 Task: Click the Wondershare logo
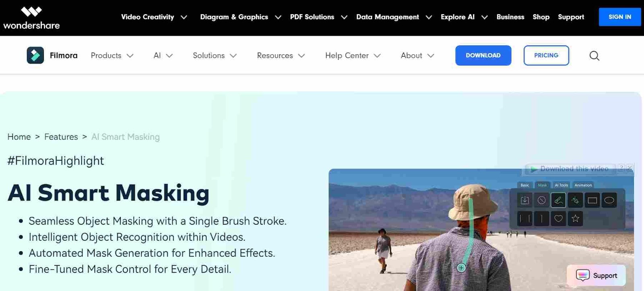(31, 18)
